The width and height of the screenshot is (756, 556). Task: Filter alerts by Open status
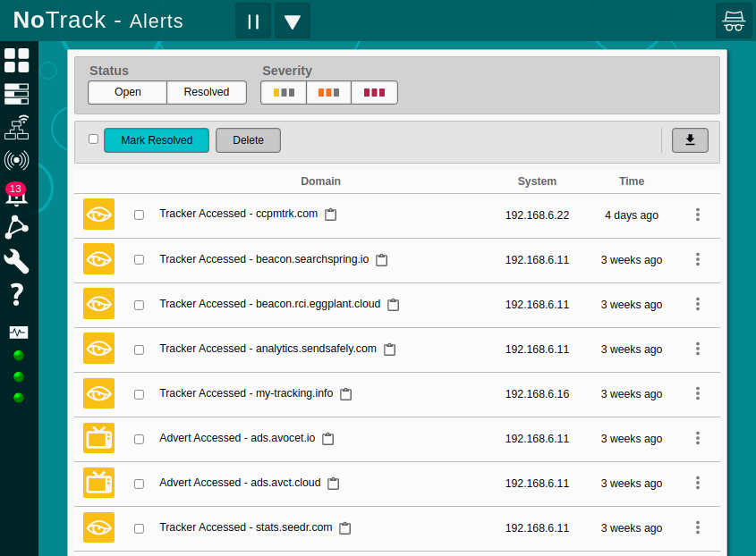[128, 92]
